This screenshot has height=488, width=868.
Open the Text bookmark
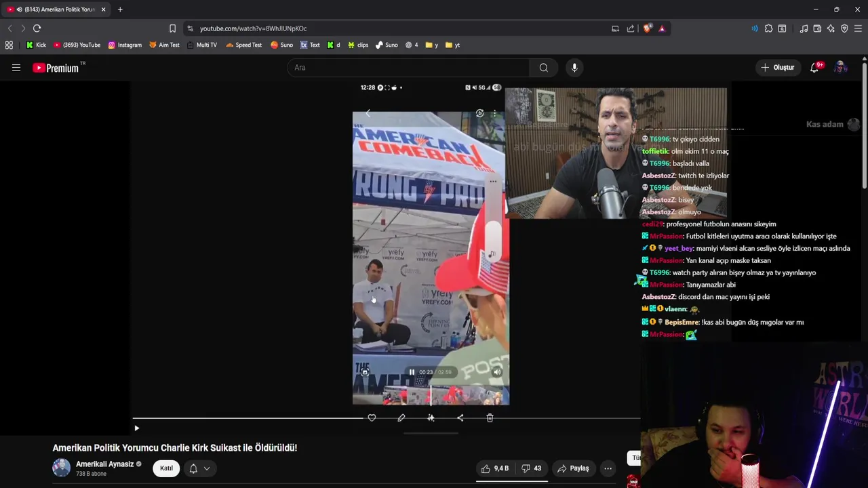tap(310, 45)
